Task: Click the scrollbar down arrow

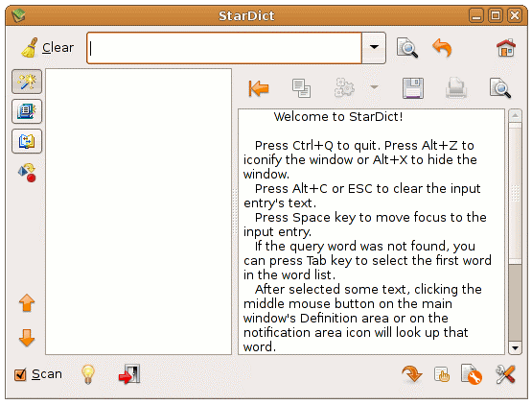Action: [x=515, y=348]
